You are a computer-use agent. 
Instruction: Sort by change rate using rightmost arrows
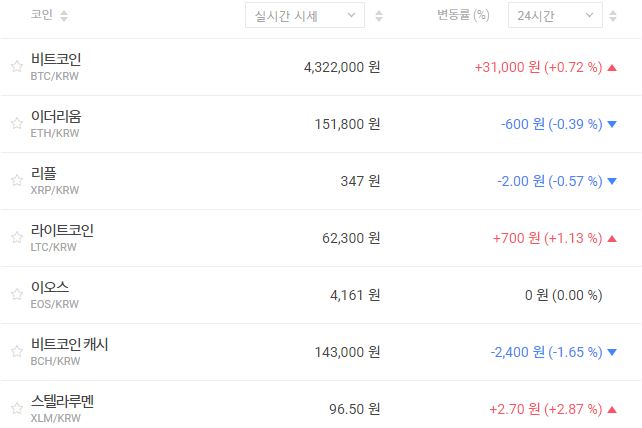point(616,16)
